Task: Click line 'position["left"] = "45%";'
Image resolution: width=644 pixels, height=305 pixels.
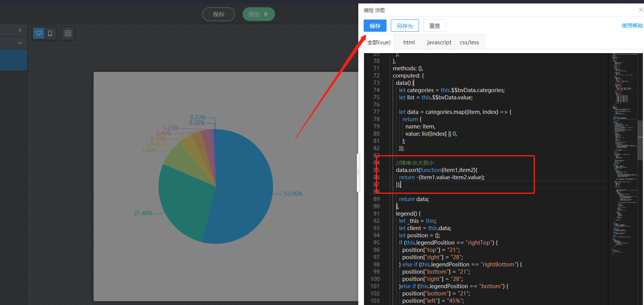Action: tap(433, 301)
